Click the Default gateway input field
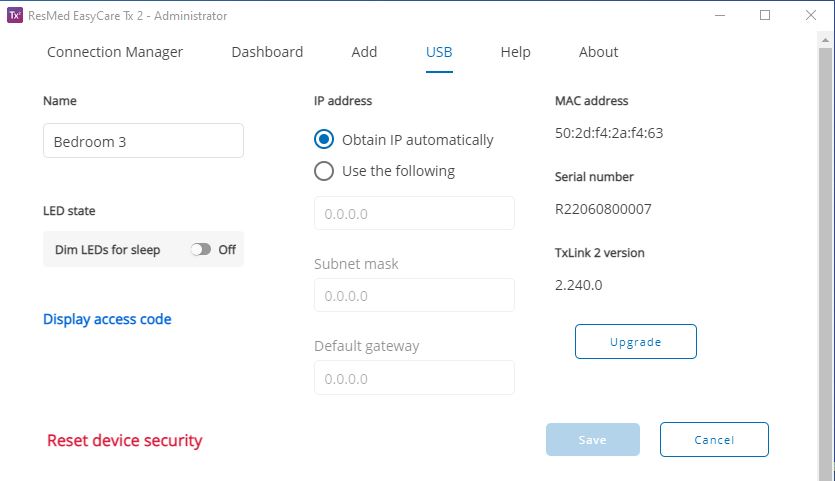The image size is (835, 481). point(414,378)
